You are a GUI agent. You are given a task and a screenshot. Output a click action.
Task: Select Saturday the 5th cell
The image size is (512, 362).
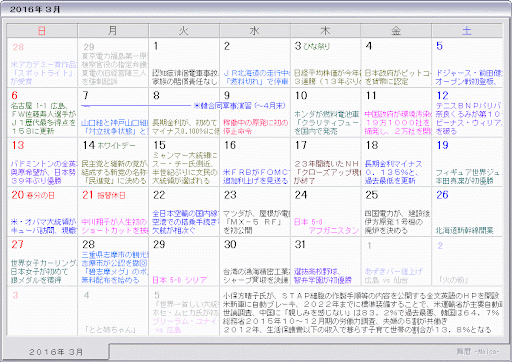point(467,63)
